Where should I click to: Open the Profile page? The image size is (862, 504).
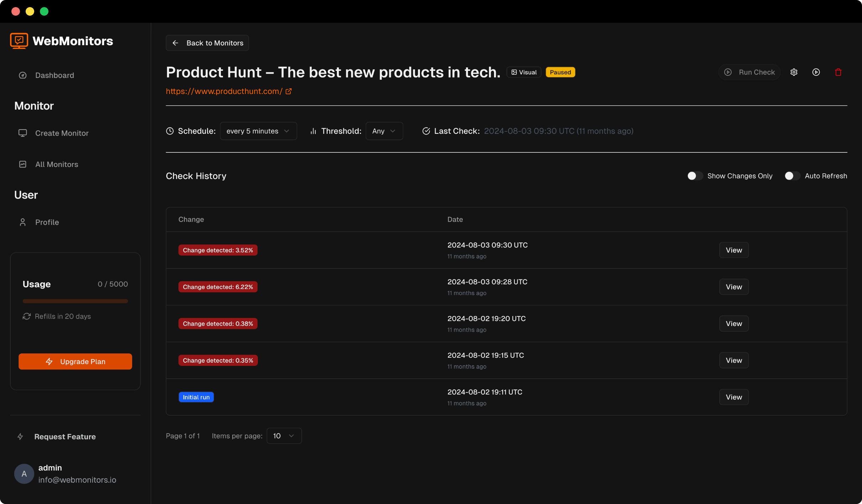[x=47, y=222]
